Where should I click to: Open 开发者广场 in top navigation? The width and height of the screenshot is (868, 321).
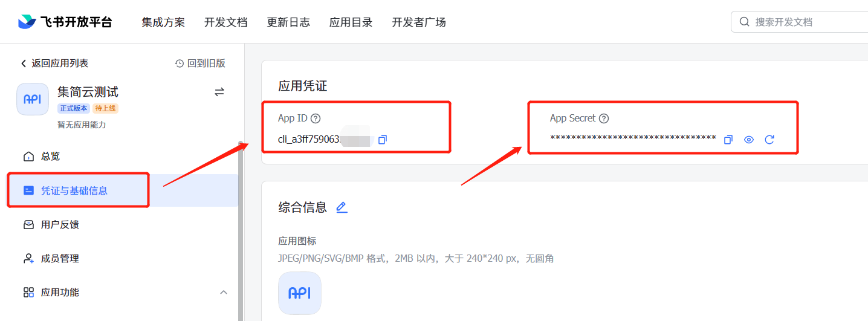(x=419, y=22)
